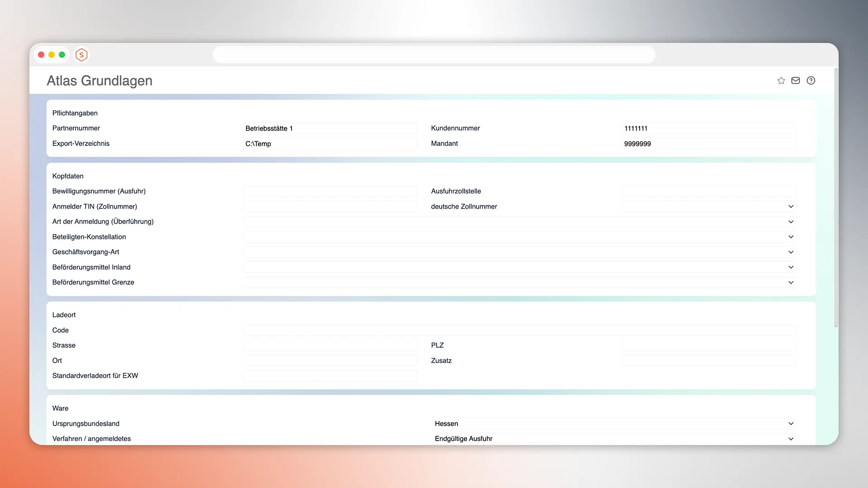Open the Geschäftsvorgang-Art dropdown
The image size is (868, 488).
[x=519, y=252]
